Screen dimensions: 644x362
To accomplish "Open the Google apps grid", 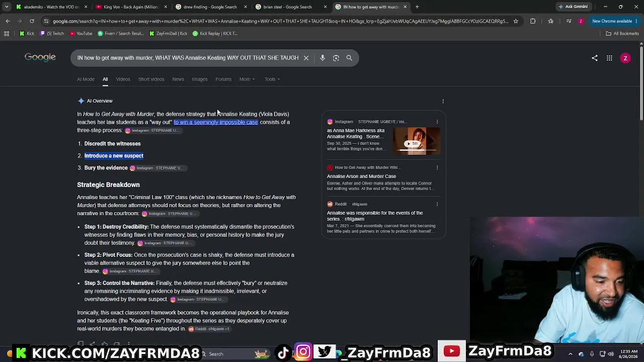I will (609, 58).
